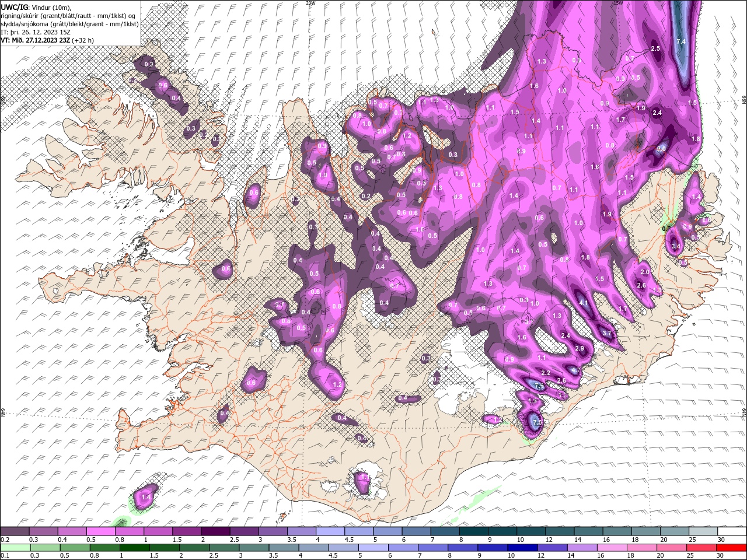Viewport: 747px width, 560px height.
Task: Click the '15W' longitude label
Action: click(618, 3)
